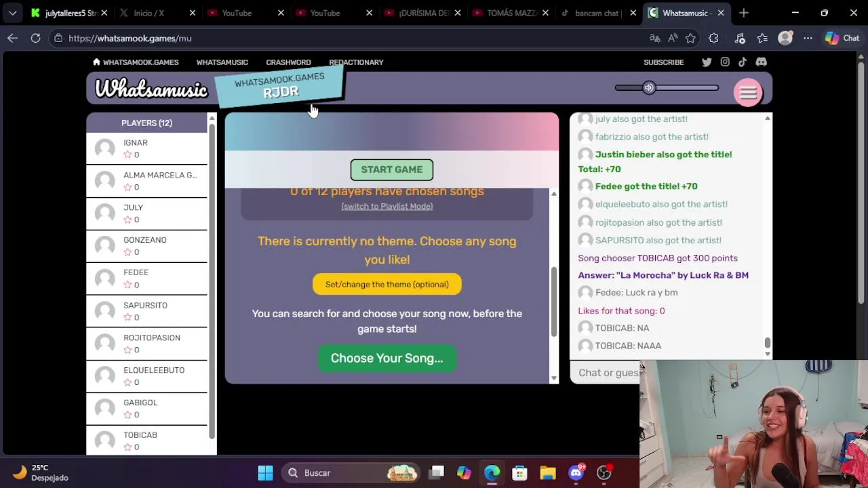This screenshot has height=488, width=868.
Task: Click the read aloud icon in address bar
Action: (x=673, y=39)
